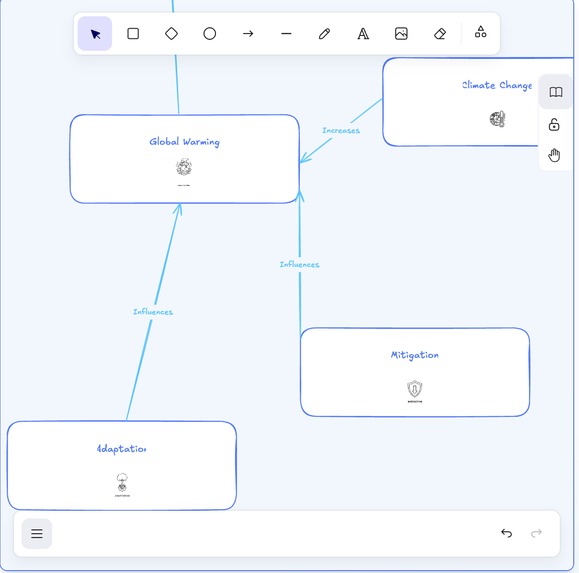Click the Adaptation node title
The width and height of the screenshot is (579, 573).
121,449
